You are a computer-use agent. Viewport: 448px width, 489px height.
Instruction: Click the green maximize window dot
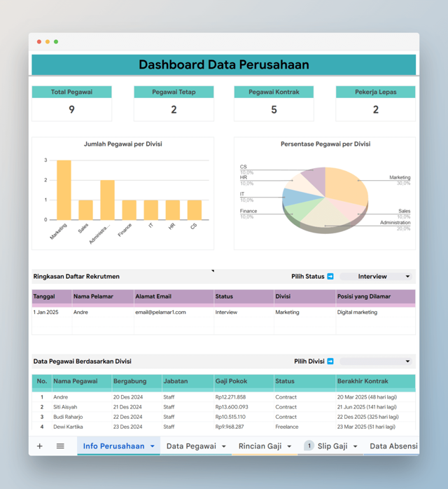pos(56,42)
